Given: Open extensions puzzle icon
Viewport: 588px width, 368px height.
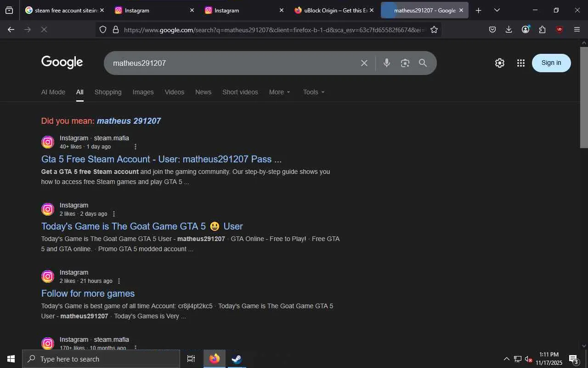Looking at the screenshot, I should (543, 29).
